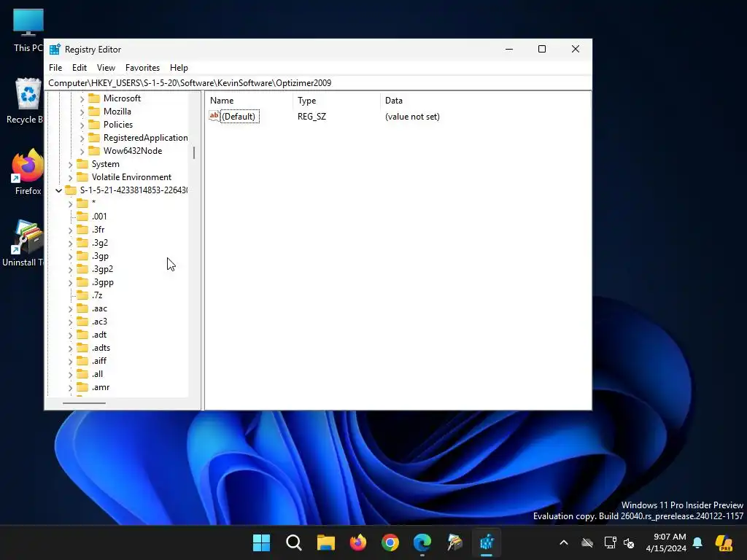The height and width of the screenshot is (560, 747).
Task: Expand the System key
Action: point(71,164)
